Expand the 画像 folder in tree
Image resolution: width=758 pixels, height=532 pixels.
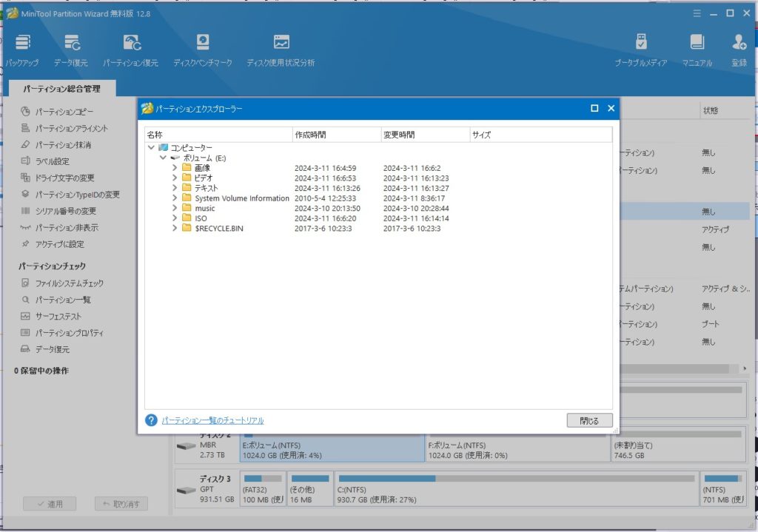coord(175,168)
